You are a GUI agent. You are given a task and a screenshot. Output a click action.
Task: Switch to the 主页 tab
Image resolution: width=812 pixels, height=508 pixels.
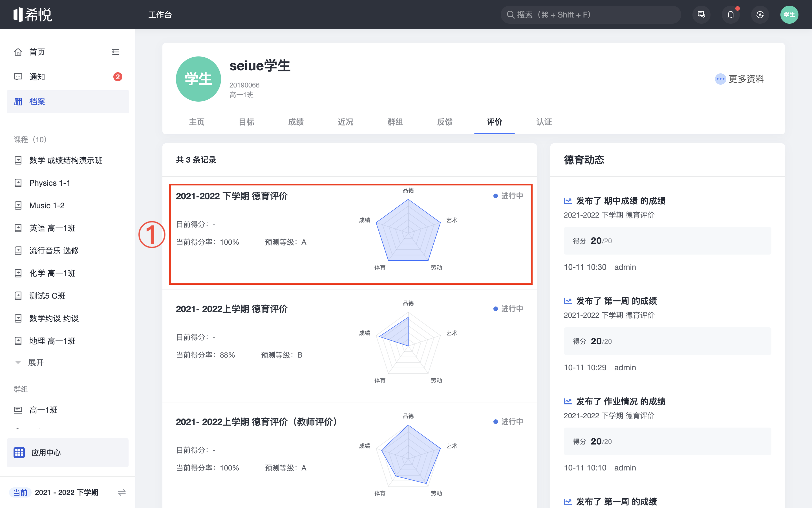pos(197,122)
